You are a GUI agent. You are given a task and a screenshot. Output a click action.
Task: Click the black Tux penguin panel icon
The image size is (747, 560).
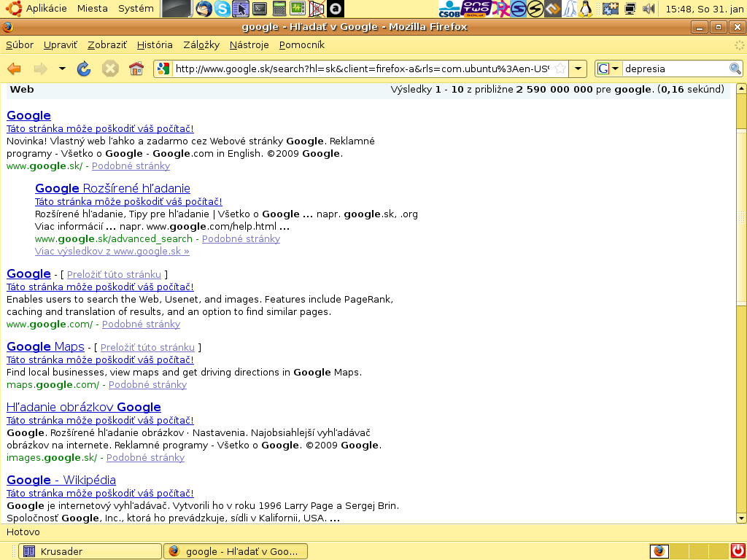[x=586, y=9]
